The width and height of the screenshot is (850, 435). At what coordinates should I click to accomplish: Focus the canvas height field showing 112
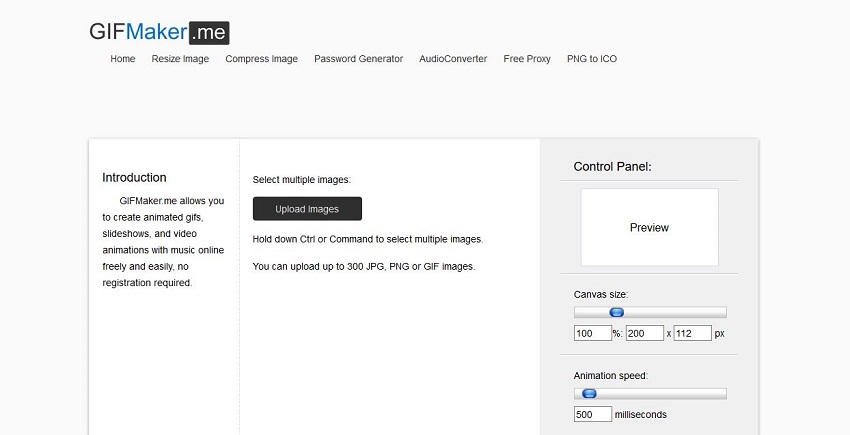692,333
